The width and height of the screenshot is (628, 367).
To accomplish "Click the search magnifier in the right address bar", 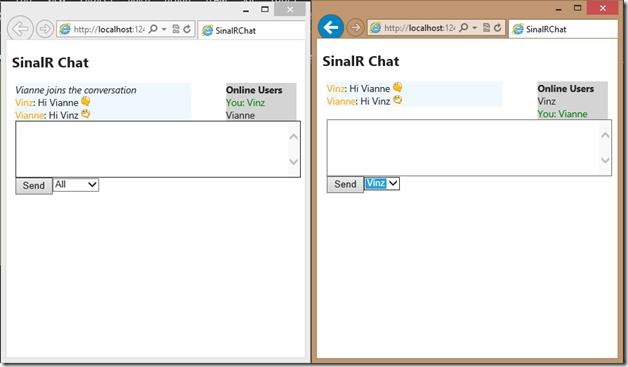I will [463, 28].
